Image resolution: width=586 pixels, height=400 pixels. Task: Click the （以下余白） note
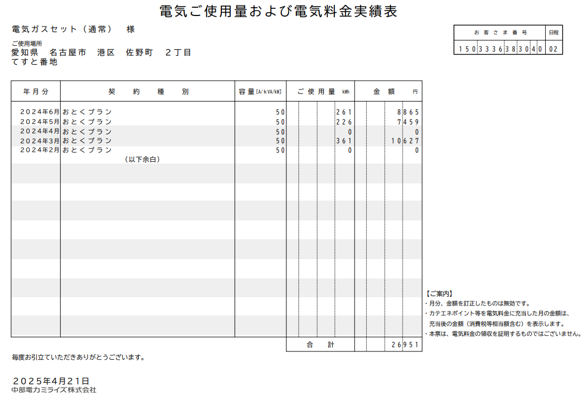coord(142,160)
